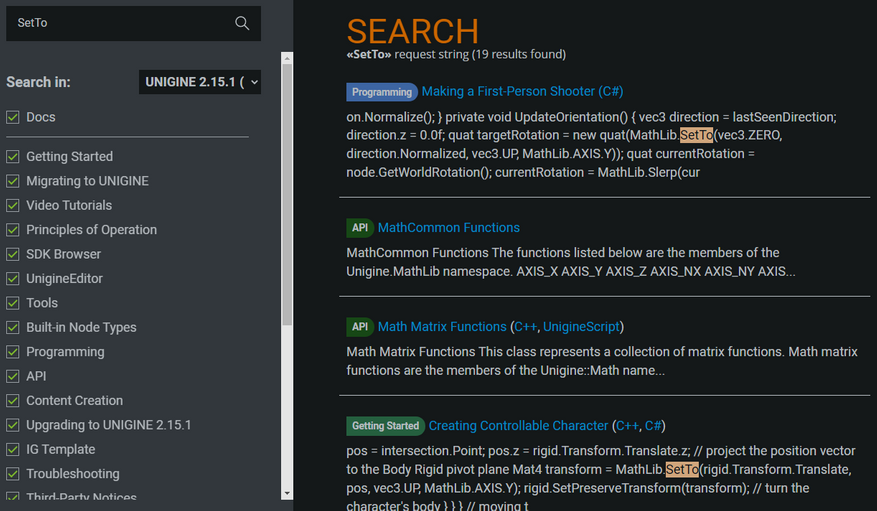Viewport: 877px width, 511px height.
Task: Click highlighted SetTo in First-Person Shooter snippet
Action: coord(696,135)
